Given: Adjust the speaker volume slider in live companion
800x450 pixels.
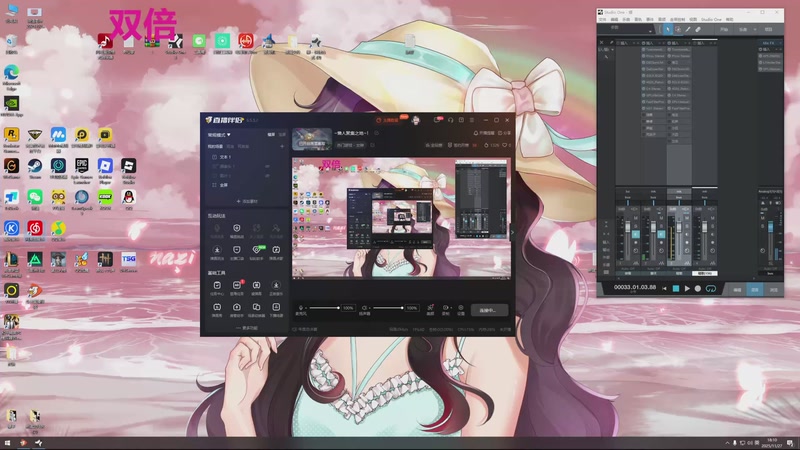Looking at the screenshot, I should tap(387, 308).
